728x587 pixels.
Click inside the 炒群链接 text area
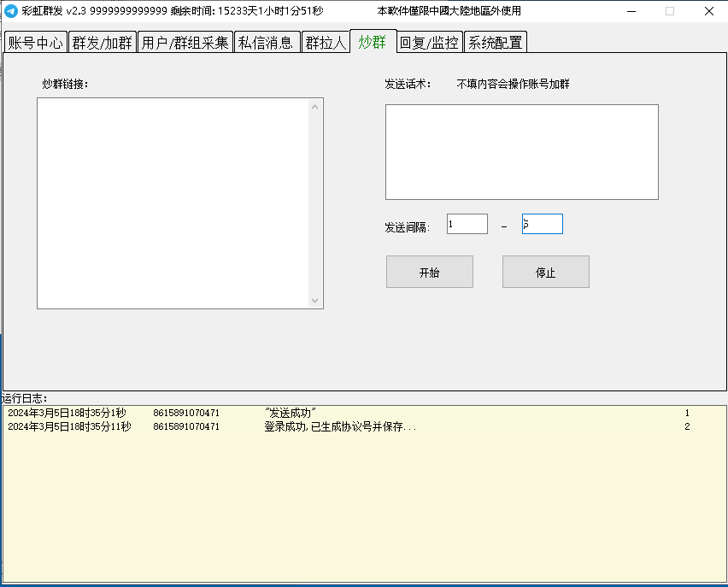173,203
